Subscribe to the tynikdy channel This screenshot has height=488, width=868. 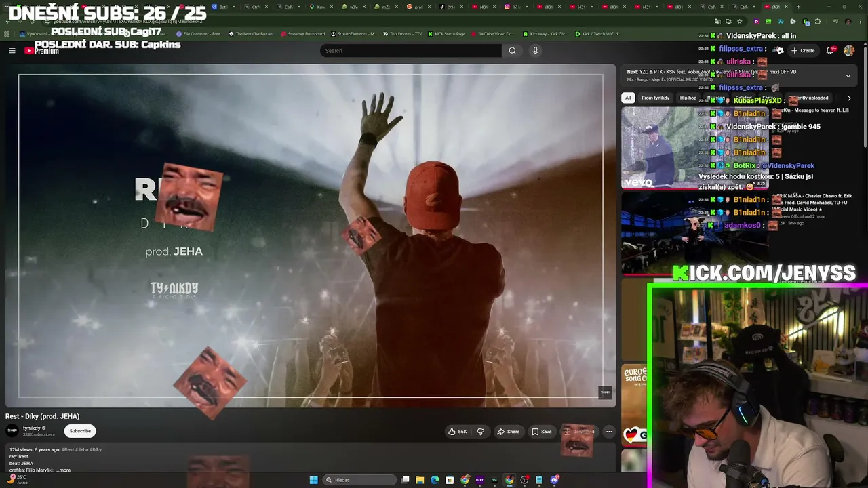pyautogui.click(x=80, y=431)
